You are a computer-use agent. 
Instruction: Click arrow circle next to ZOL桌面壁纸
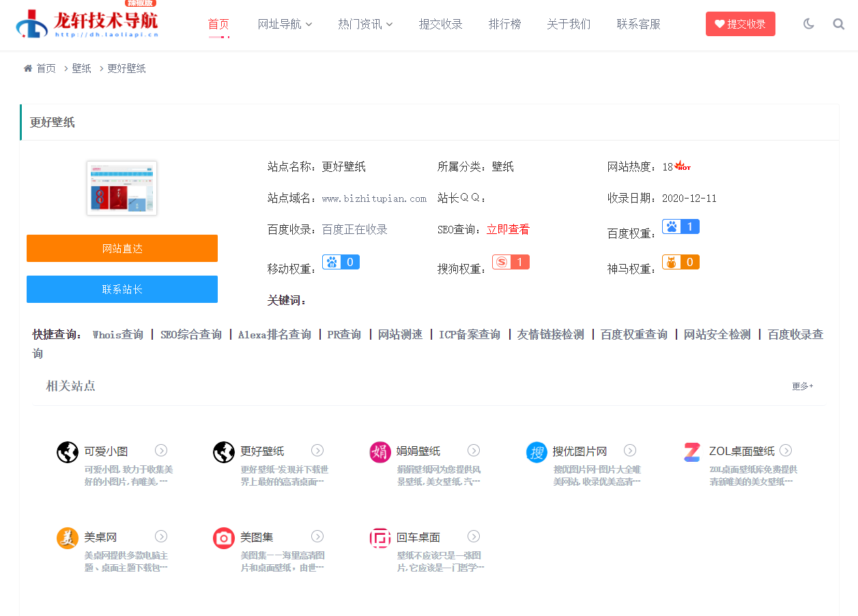[786, 450]
